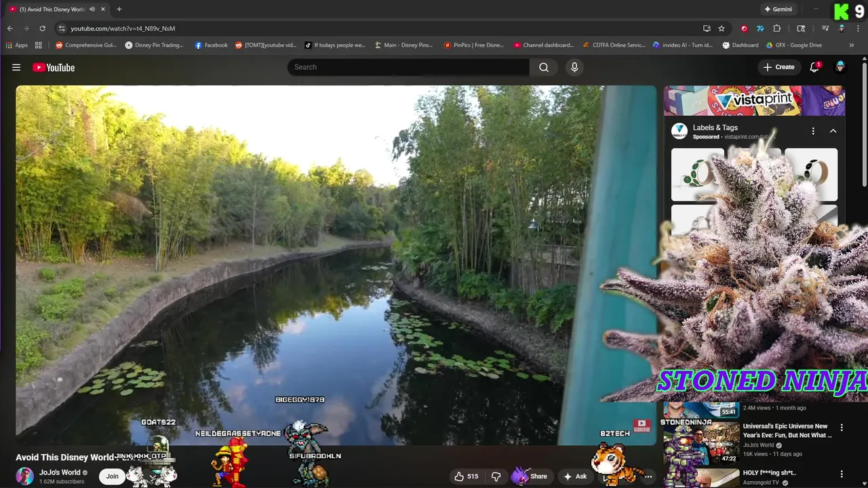Open the Chrome extensions puzzle icon
868x488 pixels.
(x=777, y=28)
